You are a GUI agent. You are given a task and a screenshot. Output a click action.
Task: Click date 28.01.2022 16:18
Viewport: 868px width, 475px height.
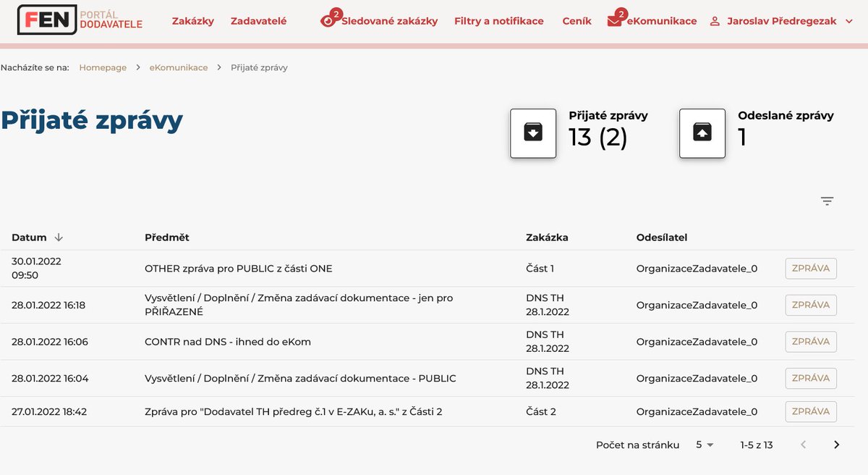(x=48, y=305)
